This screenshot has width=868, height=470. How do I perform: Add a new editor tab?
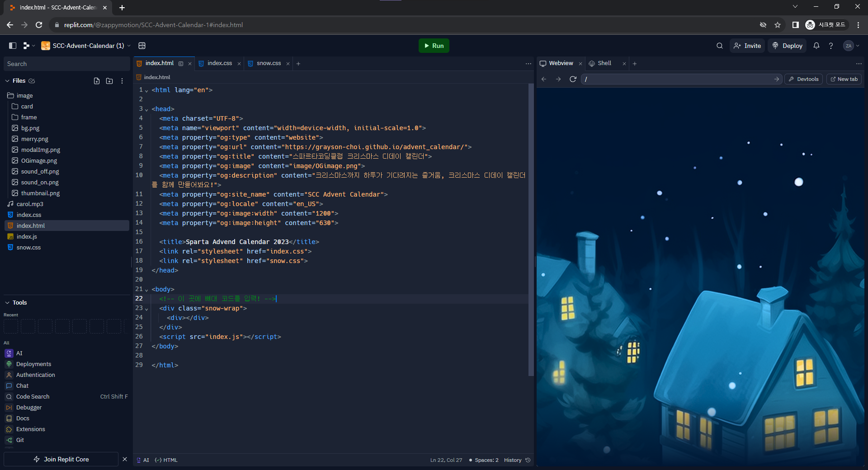298,64
